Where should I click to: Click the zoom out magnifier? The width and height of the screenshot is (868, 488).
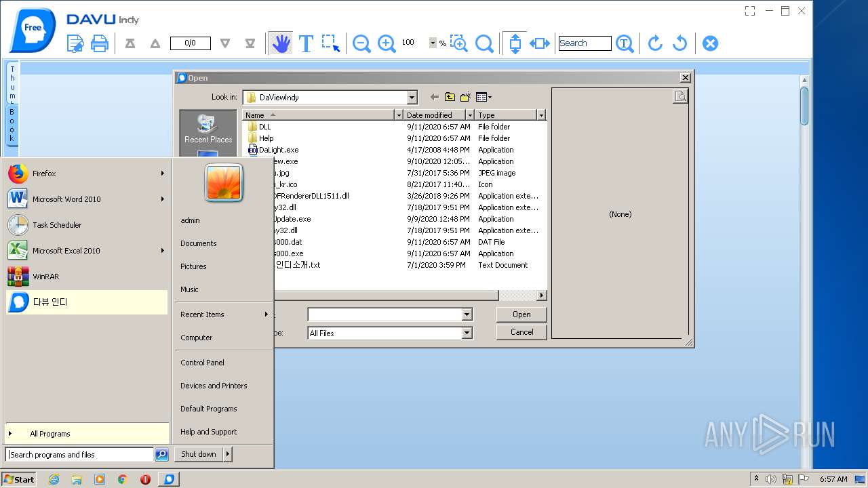pos(361,43)
